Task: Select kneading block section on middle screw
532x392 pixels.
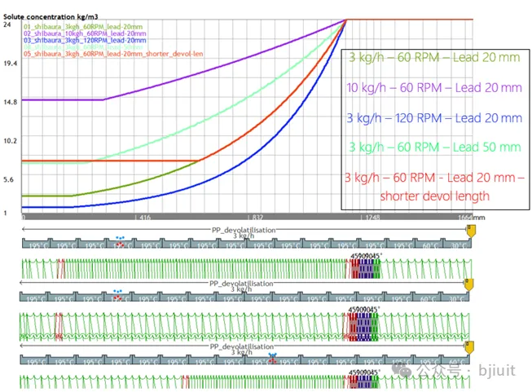Action: [364, 324]
